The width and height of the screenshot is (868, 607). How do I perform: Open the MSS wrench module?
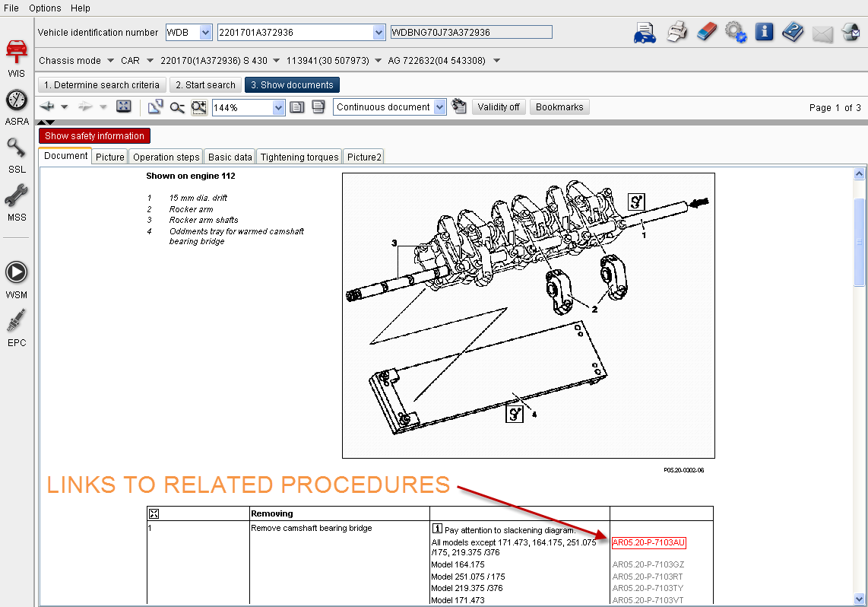17,203
